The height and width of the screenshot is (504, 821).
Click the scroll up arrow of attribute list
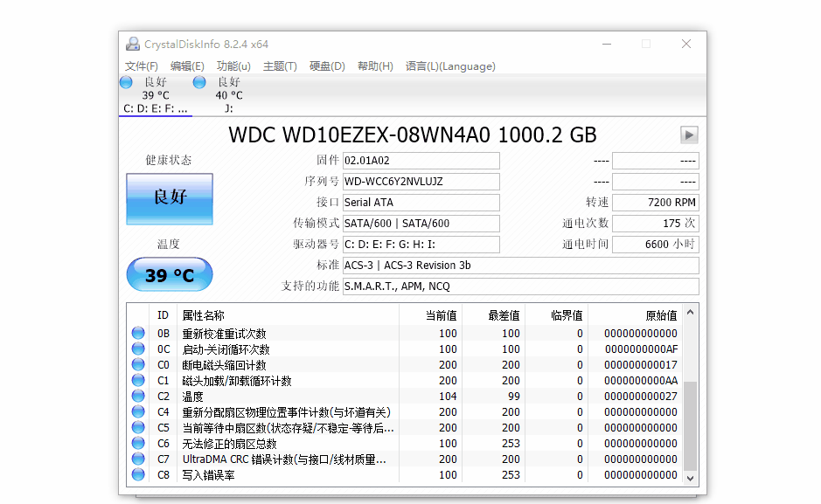[x=690, y=312]
